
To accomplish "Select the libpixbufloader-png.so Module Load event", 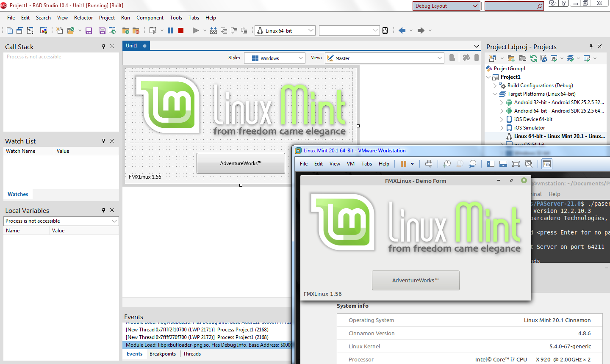I will pyautogui.click(x=207, y=345).
